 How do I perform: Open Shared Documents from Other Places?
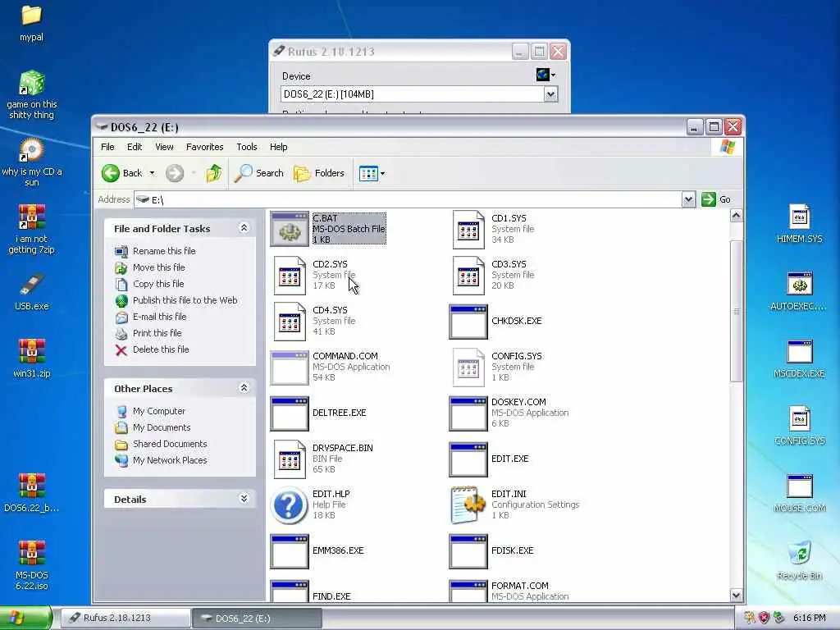[170, 444]
